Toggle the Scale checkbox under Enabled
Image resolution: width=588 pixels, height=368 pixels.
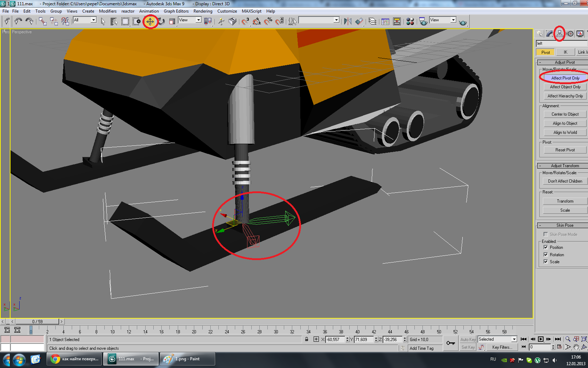click(546, 262)
